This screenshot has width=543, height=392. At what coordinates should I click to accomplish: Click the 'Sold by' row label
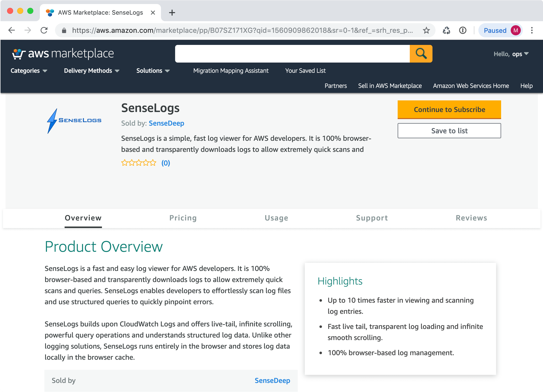tap(64, 381)
